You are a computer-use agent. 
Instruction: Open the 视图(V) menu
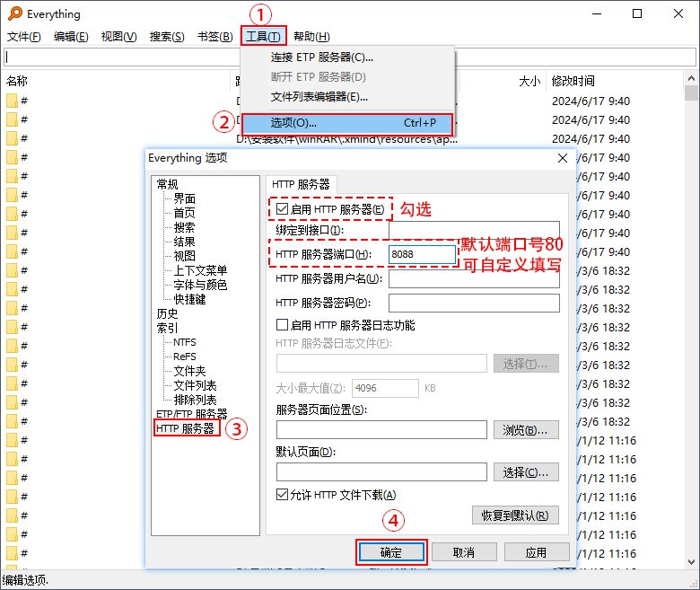coord(118,37)
